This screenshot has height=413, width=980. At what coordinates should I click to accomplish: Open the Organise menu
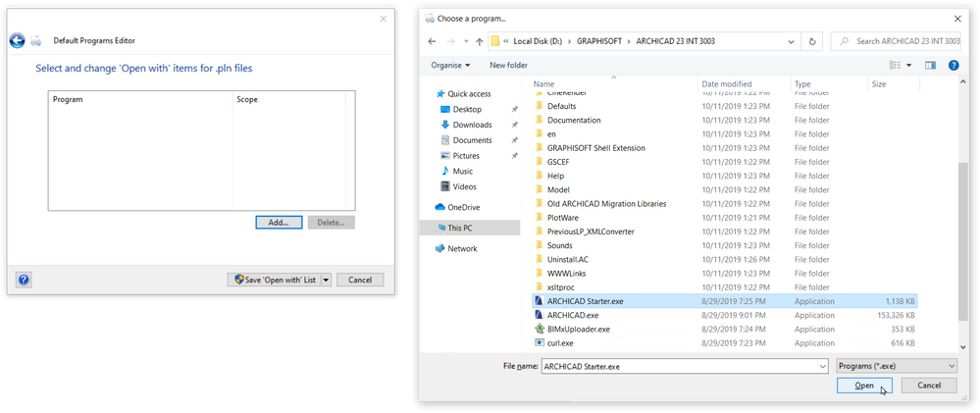click(450, 65)
